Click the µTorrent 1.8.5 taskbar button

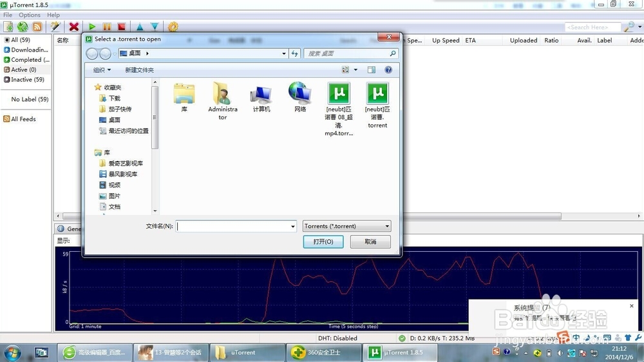[x=401, y=352]
